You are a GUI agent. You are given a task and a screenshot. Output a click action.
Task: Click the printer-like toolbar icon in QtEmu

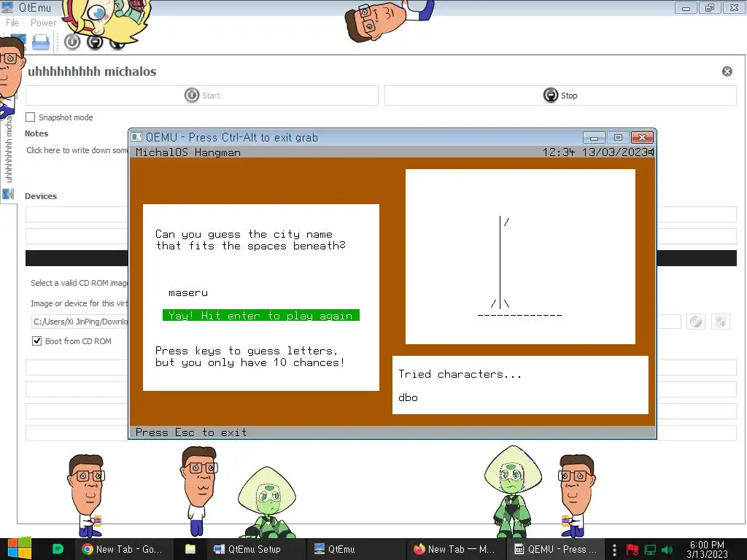(41, 42)
